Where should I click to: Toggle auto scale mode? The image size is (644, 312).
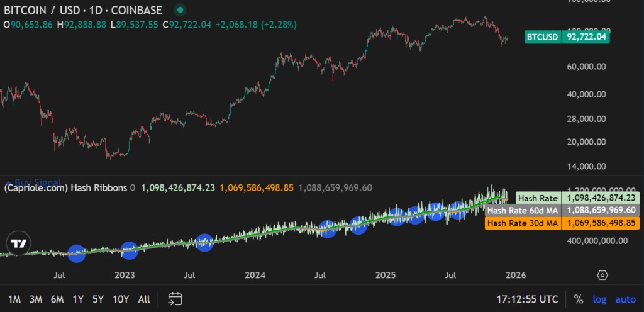625,299
